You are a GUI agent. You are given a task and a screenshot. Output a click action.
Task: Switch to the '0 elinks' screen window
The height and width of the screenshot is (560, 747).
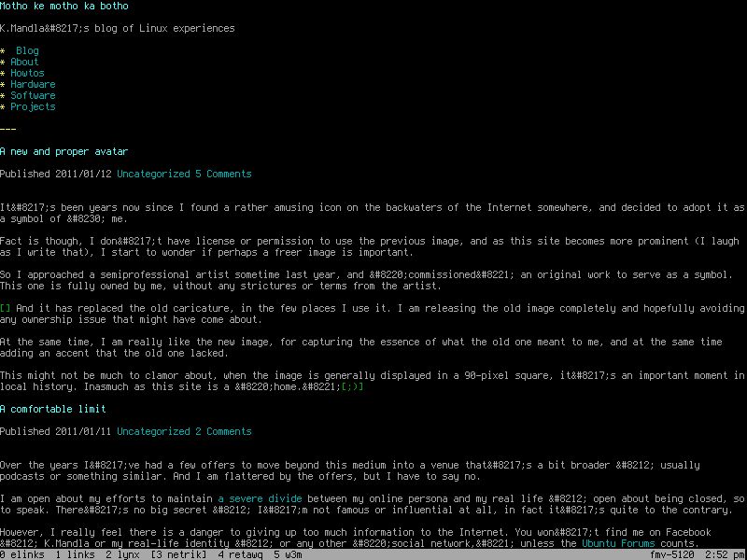pos(22,554)
